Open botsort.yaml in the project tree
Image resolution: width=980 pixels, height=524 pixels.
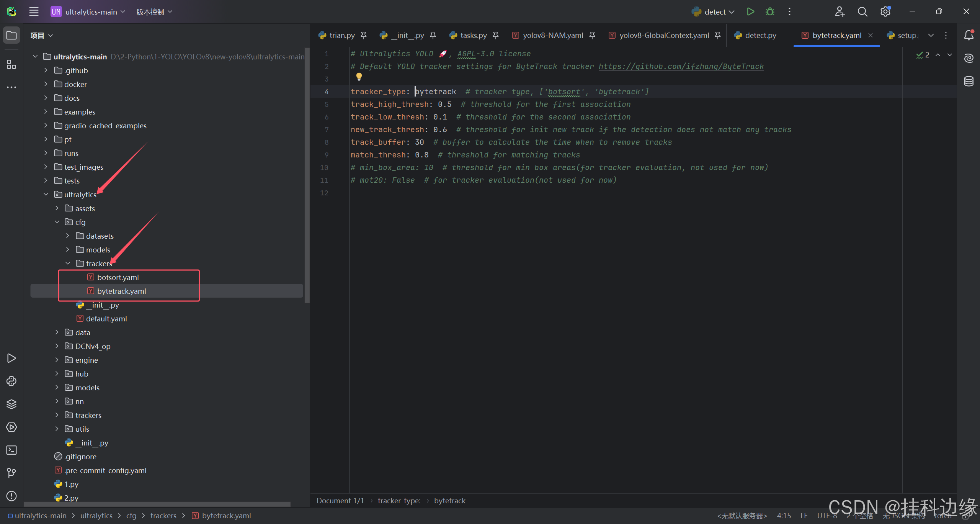coord(118,277)
